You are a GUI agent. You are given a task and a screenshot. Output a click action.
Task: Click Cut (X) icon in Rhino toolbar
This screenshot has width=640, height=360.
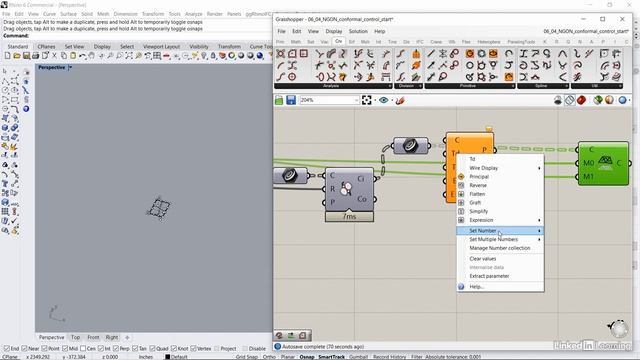54,56
